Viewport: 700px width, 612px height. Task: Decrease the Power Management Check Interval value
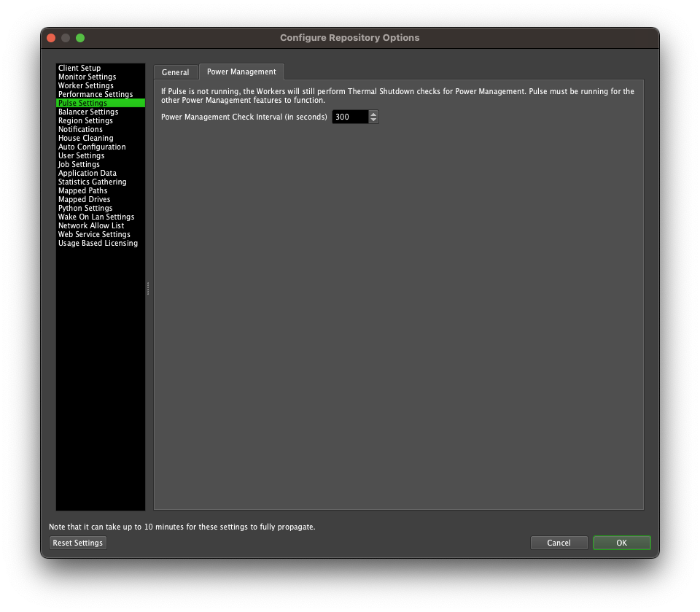click(x=373, y=120)
